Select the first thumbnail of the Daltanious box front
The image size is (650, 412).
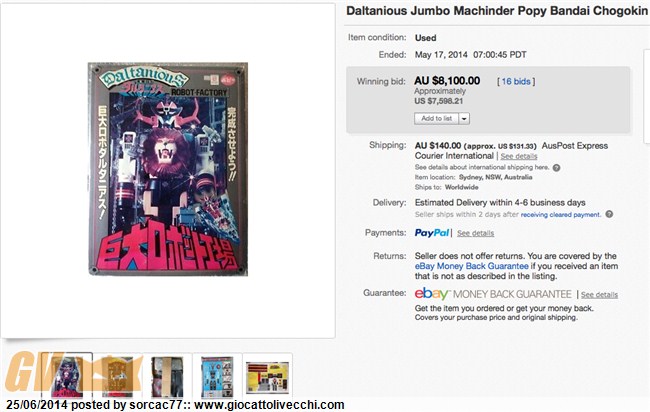pyautogui.click(x=67, y=377)
